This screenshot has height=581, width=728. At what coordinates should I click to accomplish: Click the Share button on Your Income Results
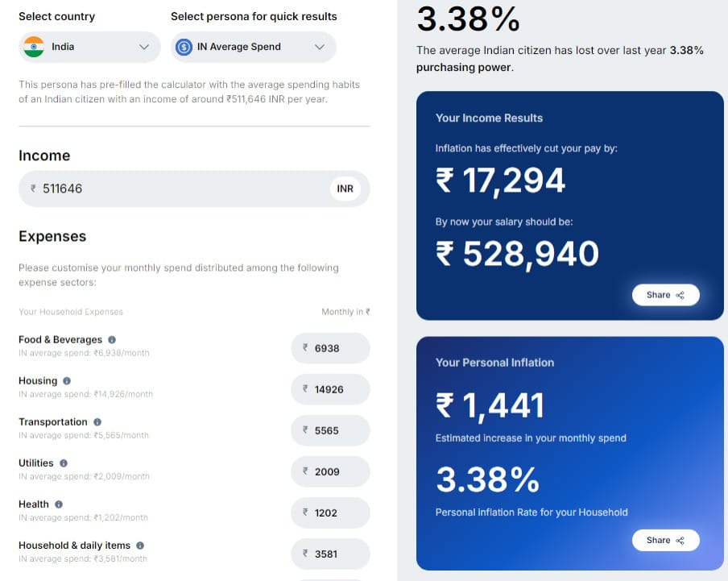[666, 295]
